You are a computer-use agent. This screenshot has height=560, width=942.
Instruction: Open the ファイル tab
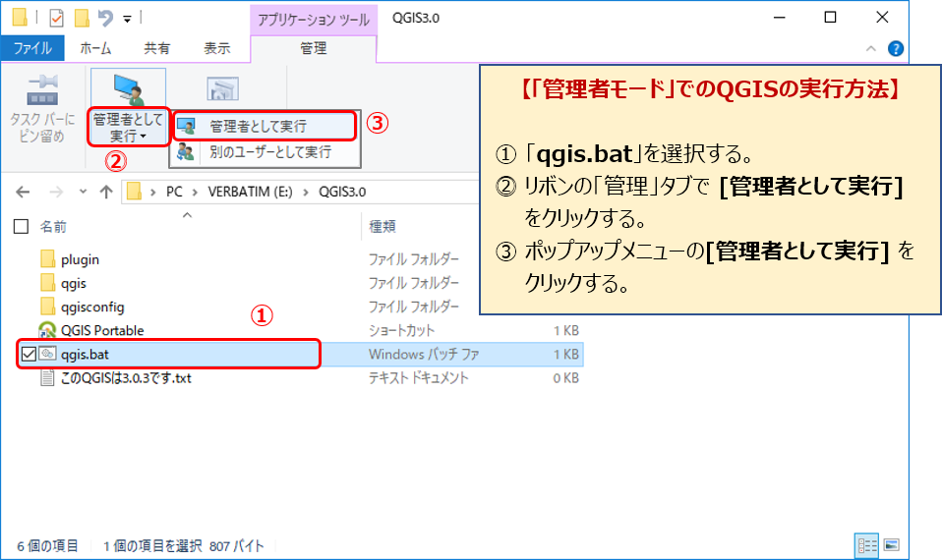click(32, 48)
